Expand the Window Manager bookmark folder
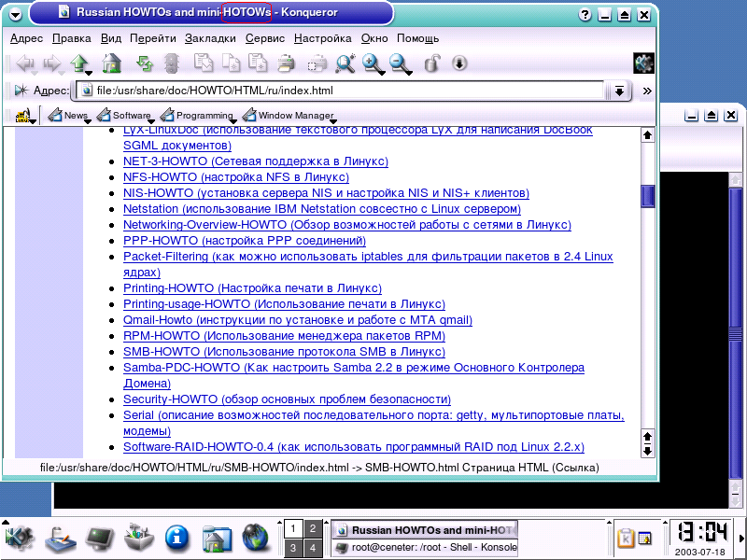 pyautogui.click(x=289, y=115)
